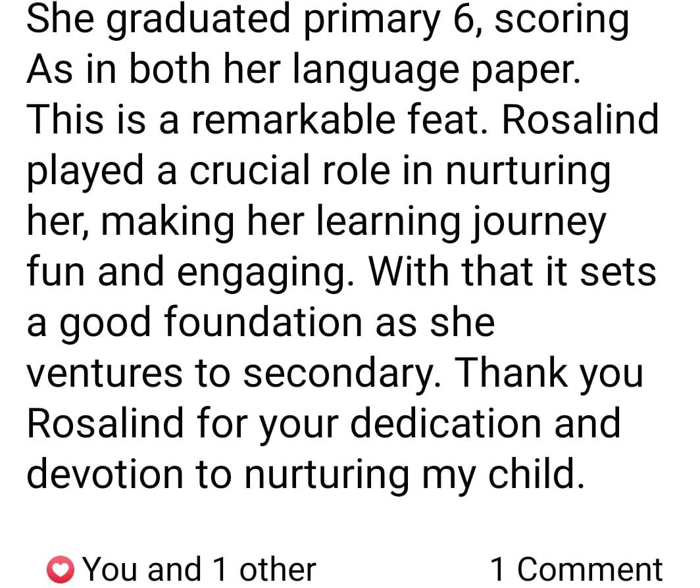Click the phrase "With that it sets"
The height and width of the screenshot is (588, 700).
(513, 272)
